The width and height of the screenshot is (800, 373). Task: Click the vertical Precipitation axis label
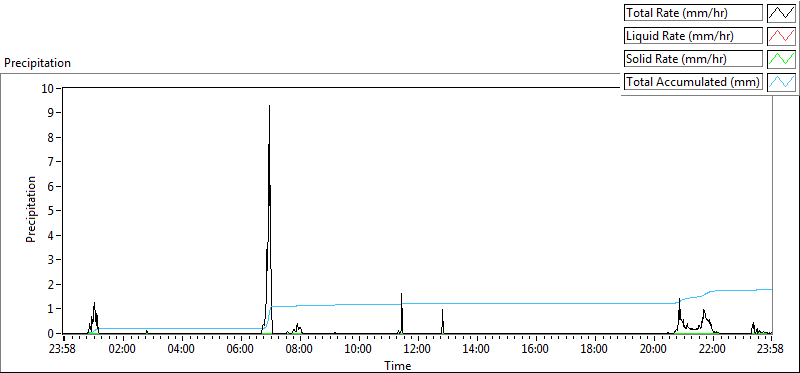31,210
